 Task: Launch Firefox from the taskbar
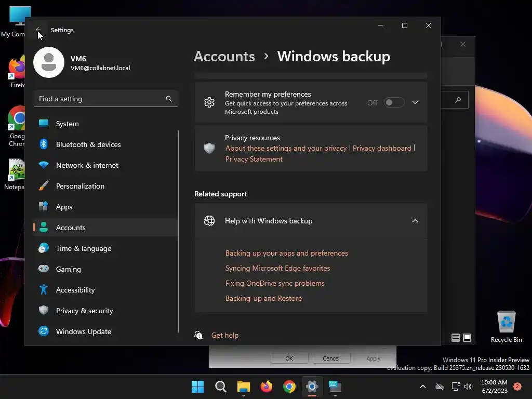[x=267, y=387]
